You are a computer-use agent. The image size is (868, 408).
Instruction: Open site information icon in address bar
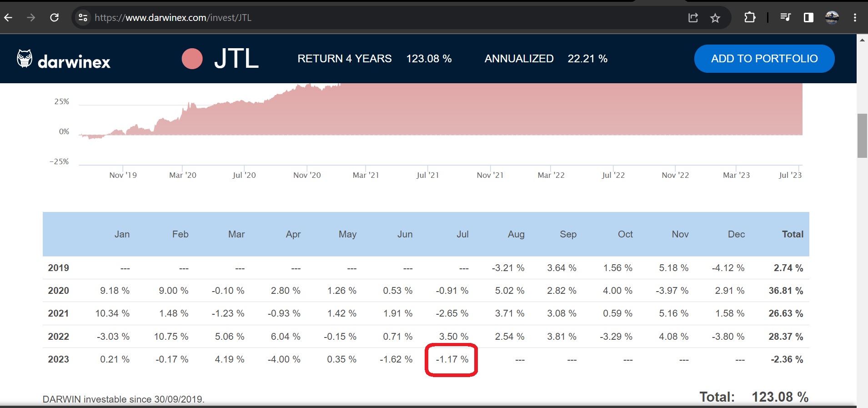[83, 18]
